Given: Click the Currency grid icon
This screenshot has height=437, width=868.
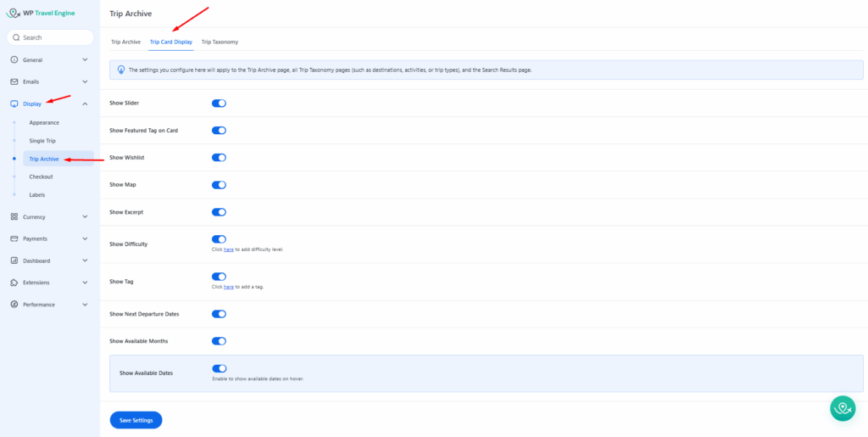Looking at the screenshot, I should [x=14, y=217].
